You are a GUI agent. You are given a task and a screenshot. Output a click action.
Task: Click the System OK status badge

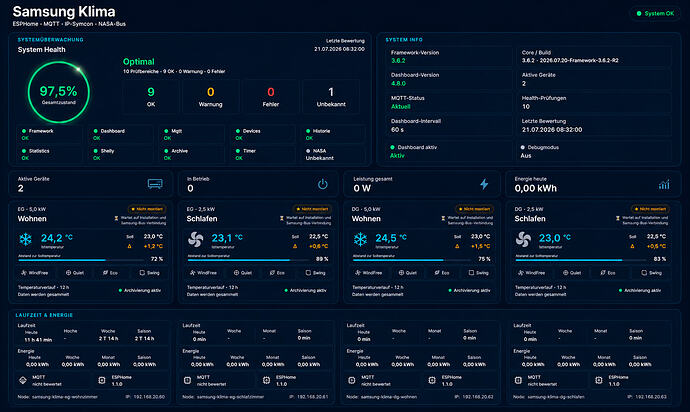coord(655,14)
